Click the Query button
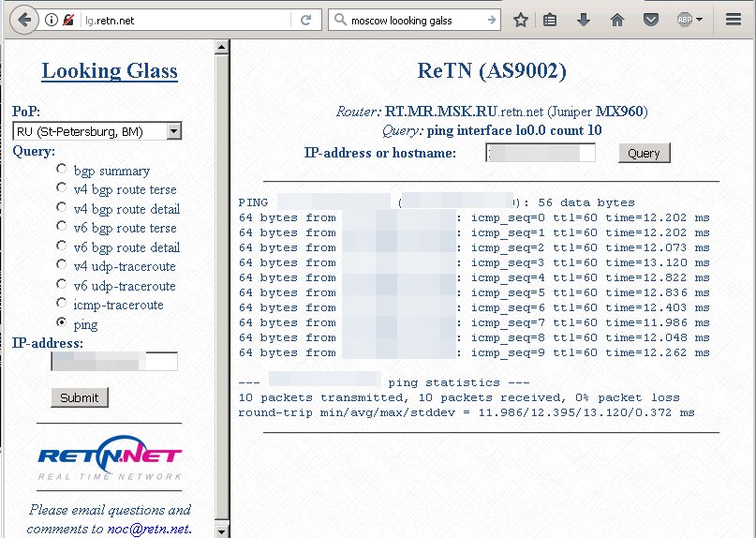This screenshot has width=756, height=538. 645,153
